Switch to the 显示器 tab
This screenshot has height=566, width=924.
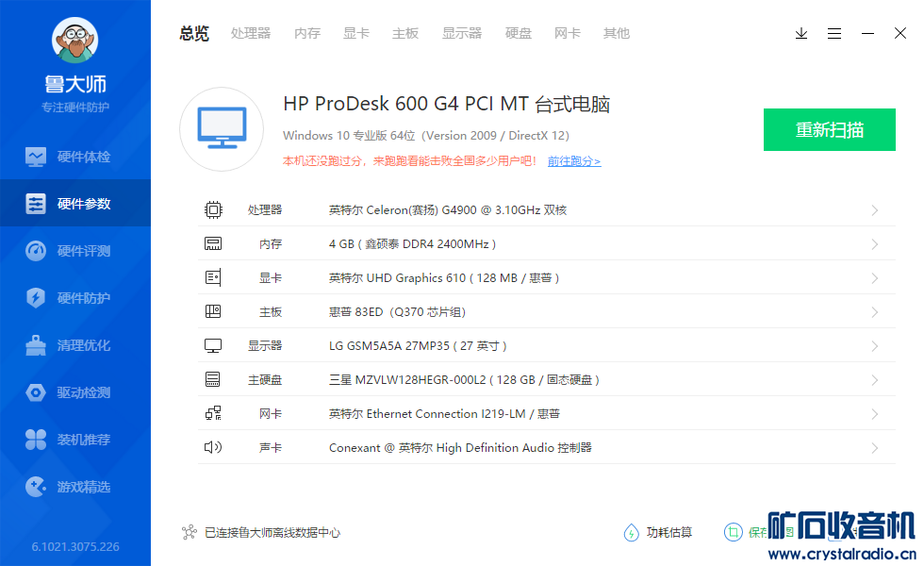462,33
